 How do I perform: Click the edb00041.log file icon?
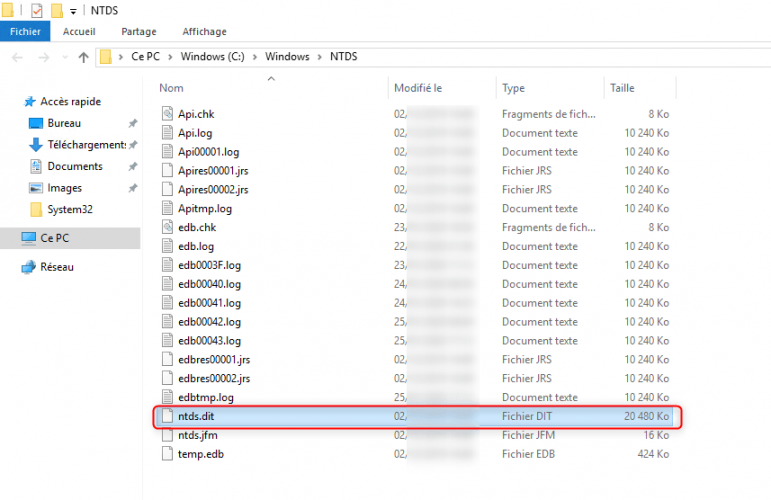click(x=167, y=303)
